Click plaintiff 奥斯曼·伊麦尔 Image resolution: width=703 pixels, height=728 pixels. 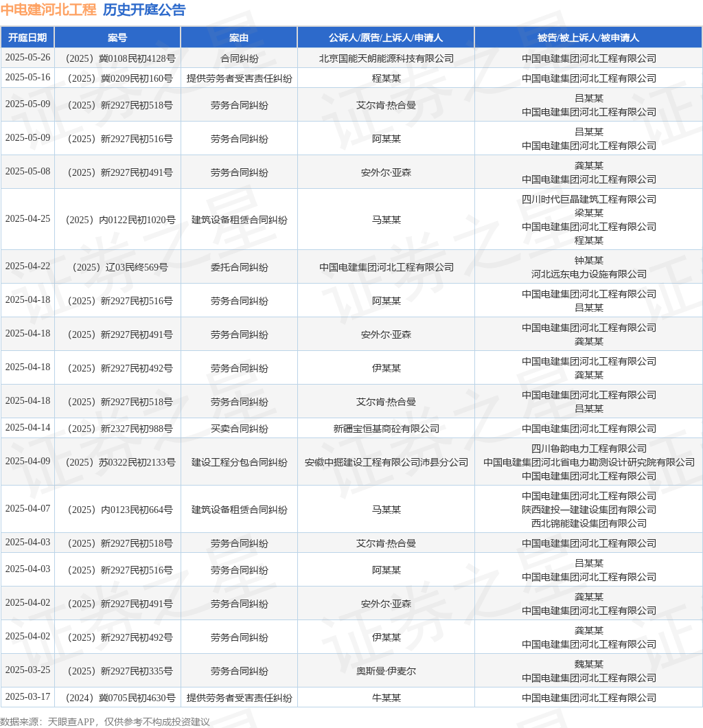386,672
